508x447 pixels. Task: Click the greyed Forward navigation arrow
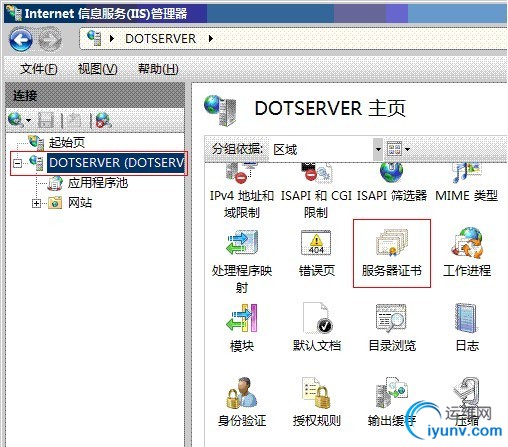(50, 39)
